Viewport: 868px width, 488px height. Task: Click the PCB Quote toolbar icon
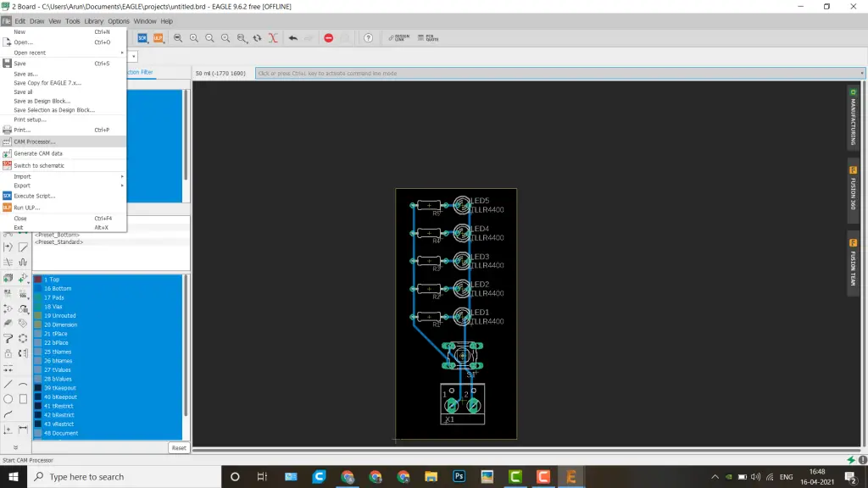click(428, 38)
